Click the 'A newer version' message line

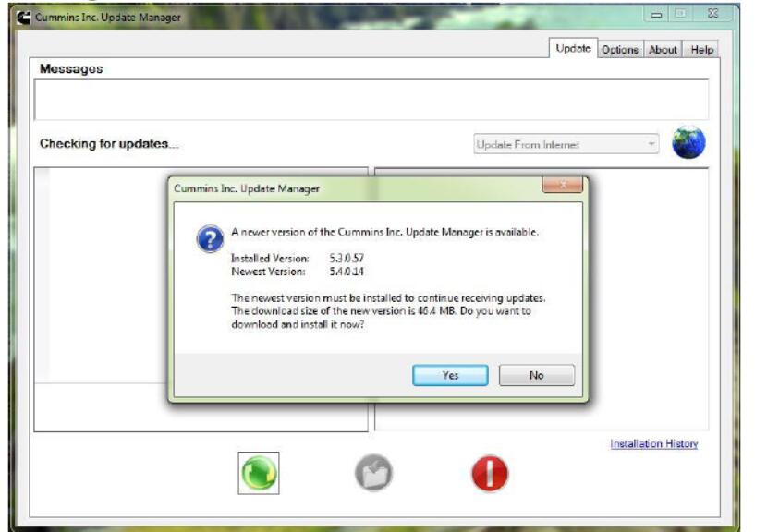[384, 232]
